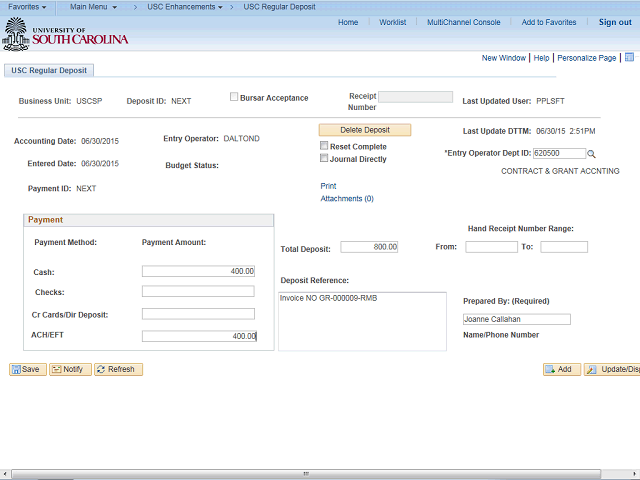
Task: Click the CONTRACT & GRANT ACCNTING description text
Action: [560, 171]
